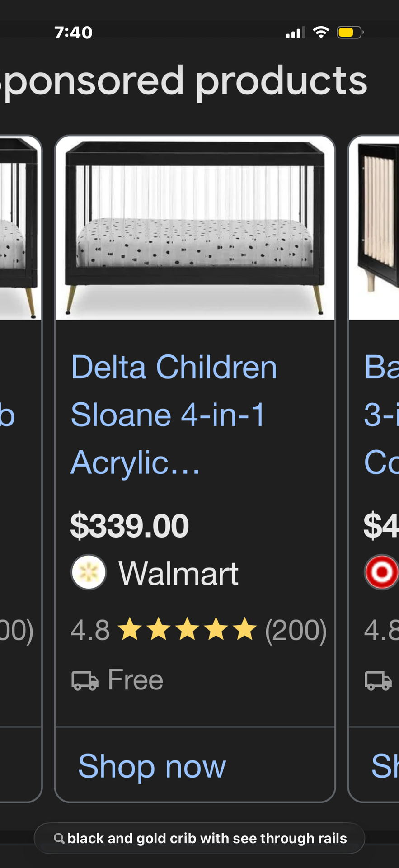Tap the five-star rating stars
Viewport: 399px width, 868px height.
tap(187, 630)
